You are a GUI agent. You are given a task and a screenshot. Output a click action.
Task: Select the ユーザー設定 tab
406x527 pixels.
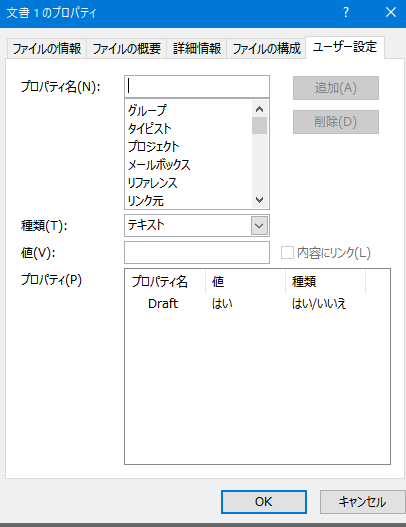[344, 47]
